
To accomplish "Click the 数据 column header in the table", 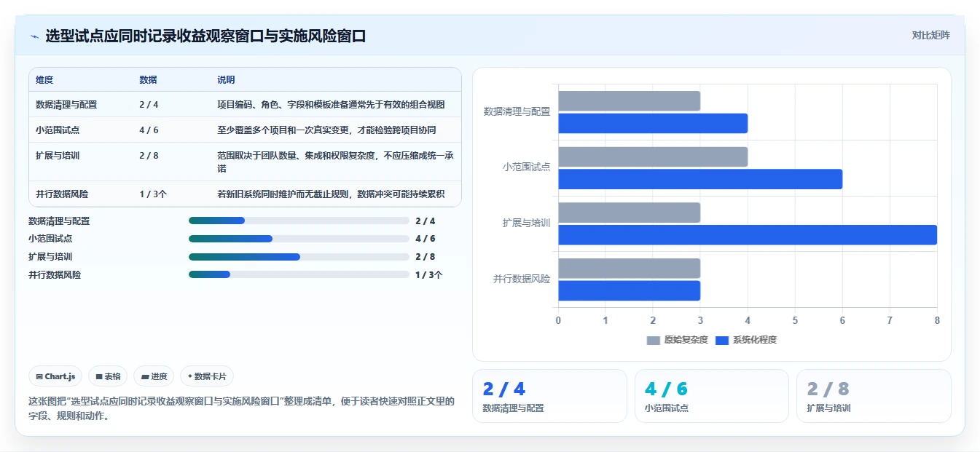I will 148,80.
